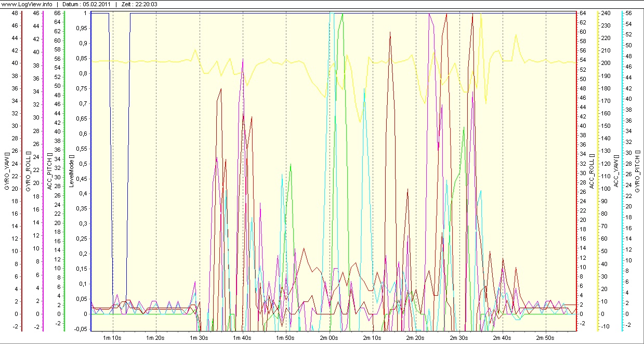The height and width of the screenshot is (344, 644).
Task: Click the 2m 20s time axis label
Action: tap(415, 338)
